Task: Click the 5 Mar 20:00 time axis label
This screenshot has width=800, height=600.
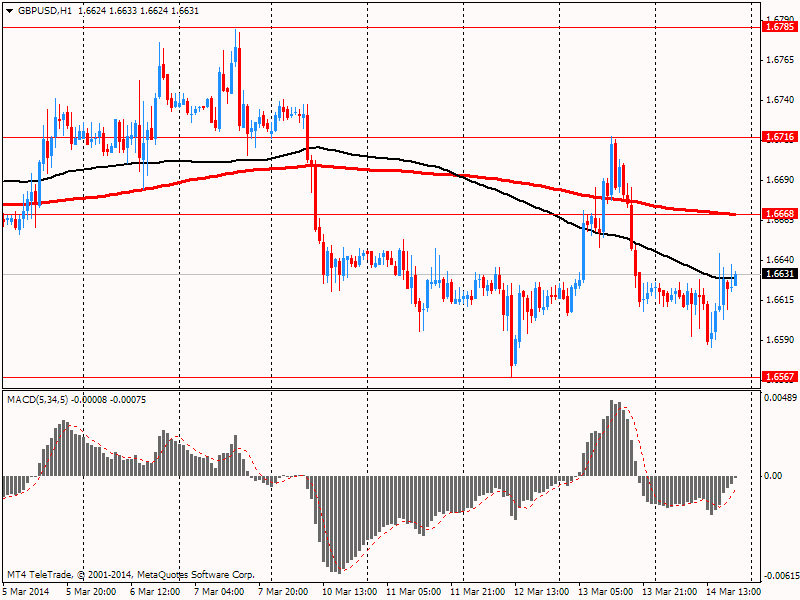Action: click(91, 591)
